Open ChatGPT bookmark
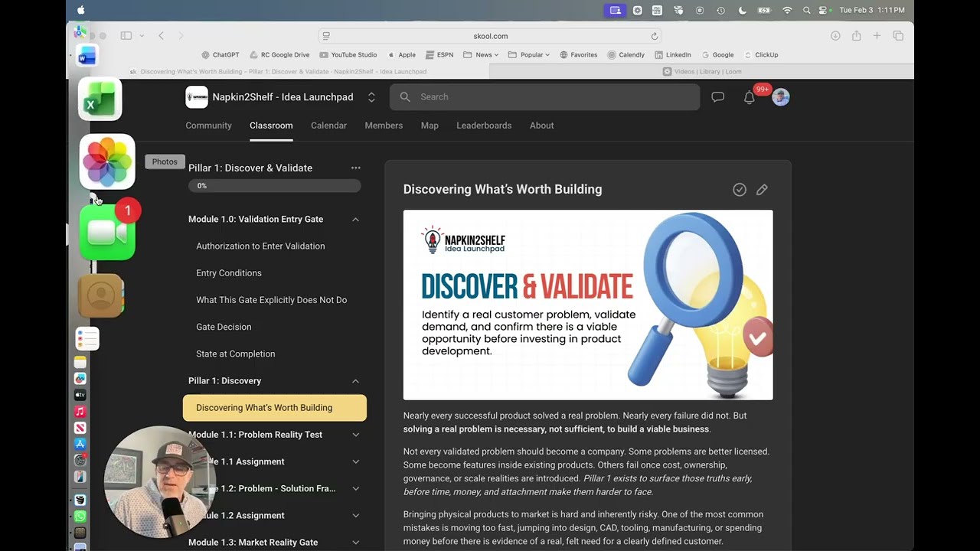The height and width of the screenshot is (551, 980). 220,55
